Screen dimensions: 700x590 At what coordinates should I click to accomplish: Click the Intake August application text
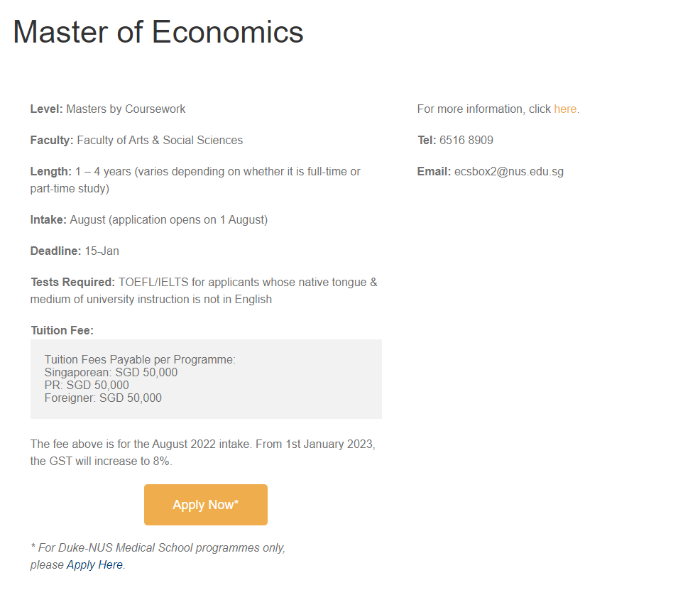[168, 220]
